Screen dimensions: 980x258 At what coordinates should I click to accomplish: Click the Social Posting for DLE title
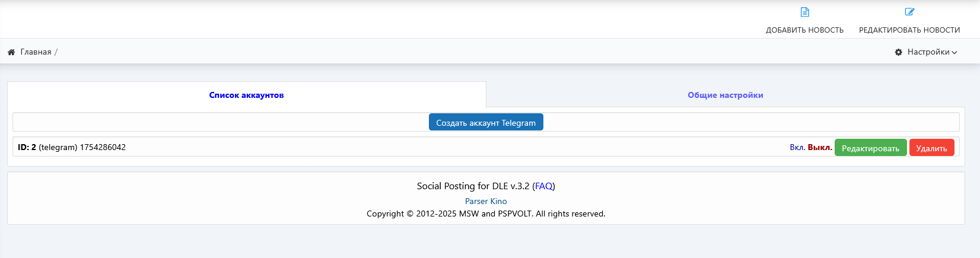473,186
